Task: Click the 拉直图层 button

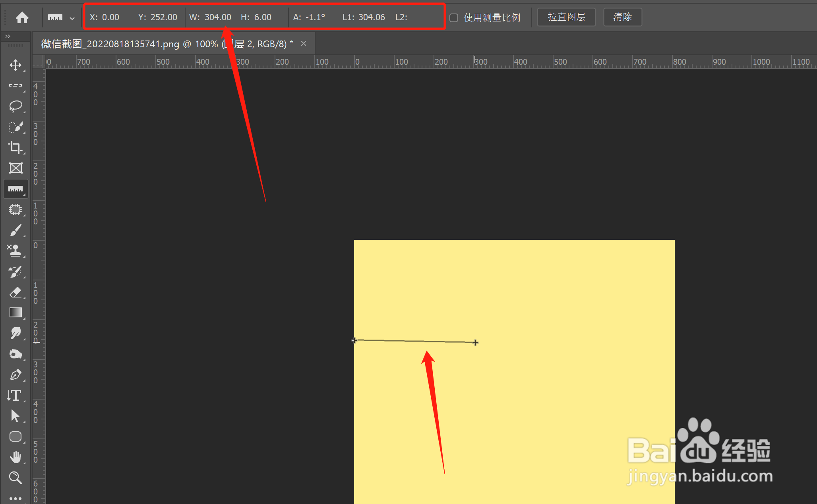Action: point(566,17)
